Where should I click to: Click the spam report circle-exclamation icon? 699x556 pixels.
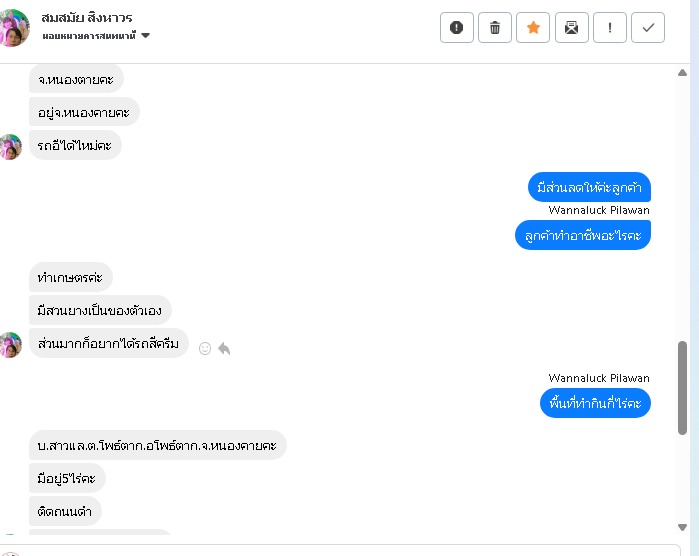tap(457, 28)
